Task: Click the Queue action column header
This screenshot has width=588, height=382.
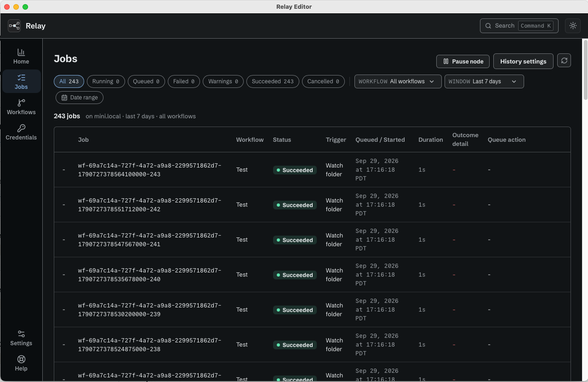Action: [507, 139]
